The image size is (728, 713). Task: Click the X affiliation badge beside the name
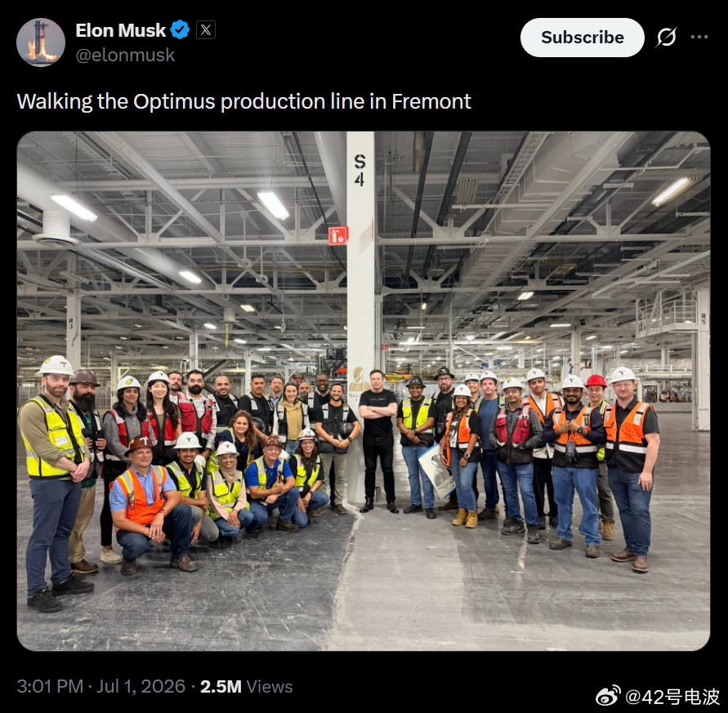[206, 30]
